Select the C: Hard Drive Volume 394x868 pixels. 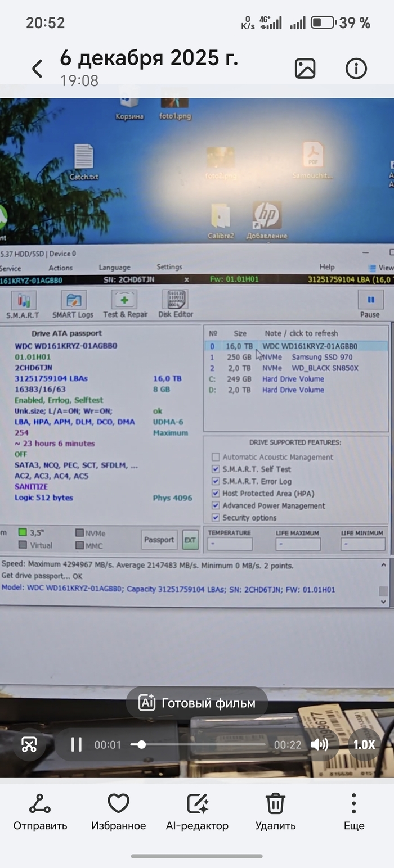(295, 379)
